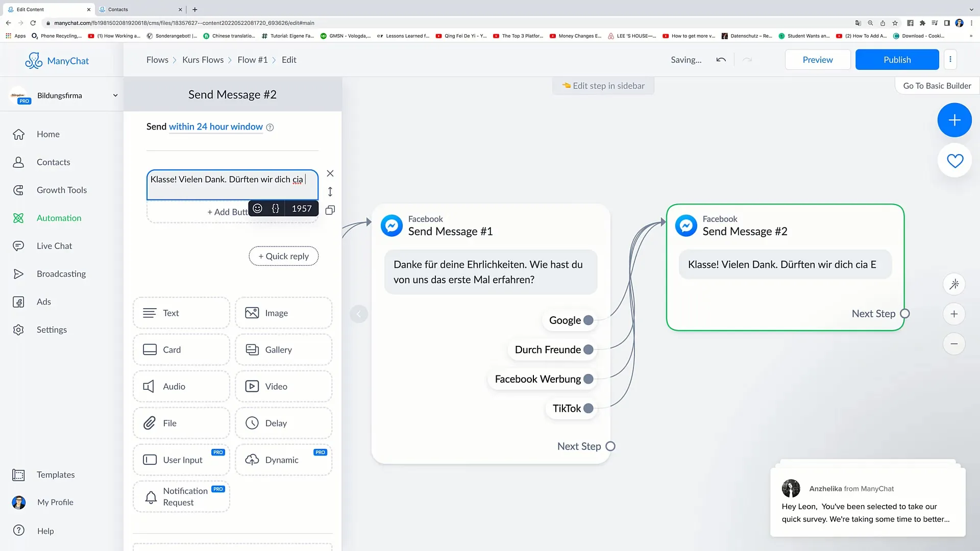The height and width of the screenshot is (551, 980).
Task: Click the Publish button
Action: tap(896, 60)
